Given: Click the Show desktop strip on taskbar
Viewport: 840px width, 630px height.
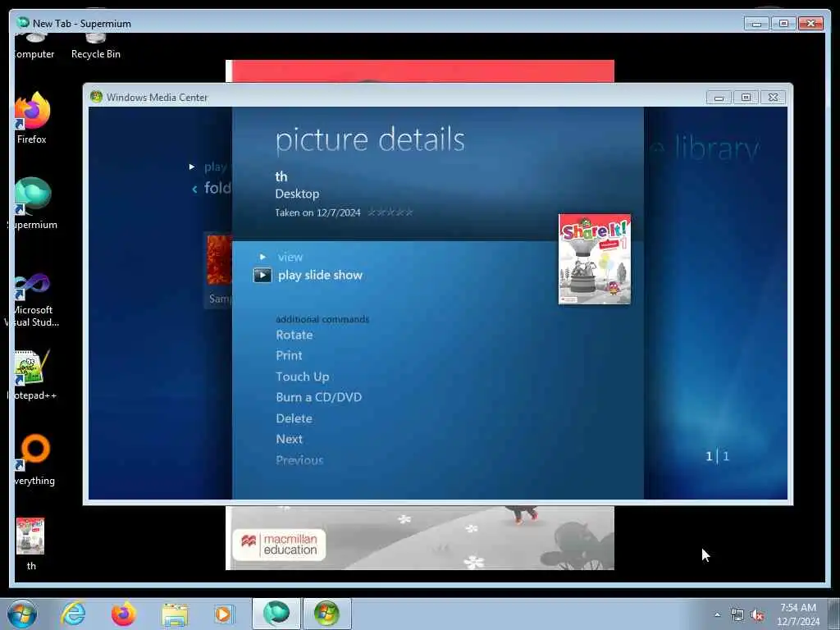Looking at the screenshot, I should (x=834, y=614).
